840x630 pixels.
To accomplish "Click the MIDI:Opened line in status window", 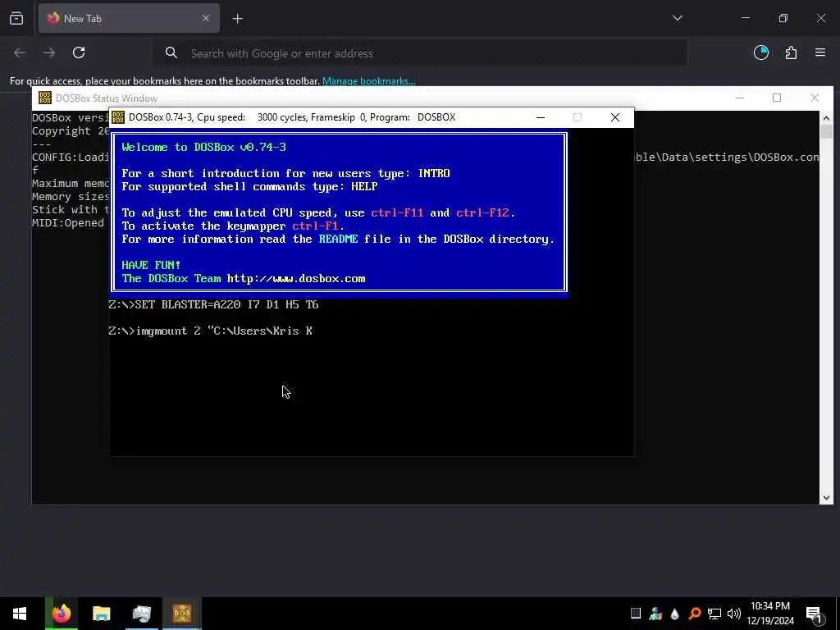I will [68, 223].
